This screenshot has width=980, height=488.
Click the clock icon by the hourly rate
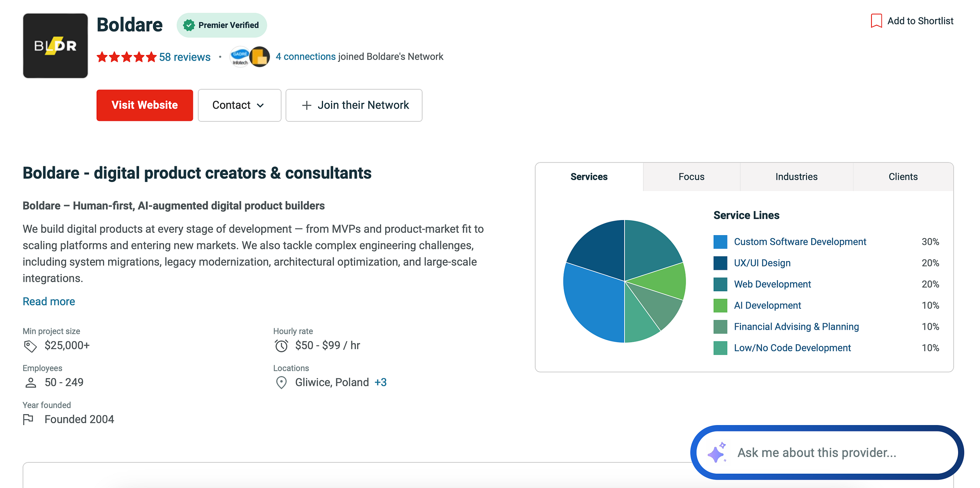[281, 346]
